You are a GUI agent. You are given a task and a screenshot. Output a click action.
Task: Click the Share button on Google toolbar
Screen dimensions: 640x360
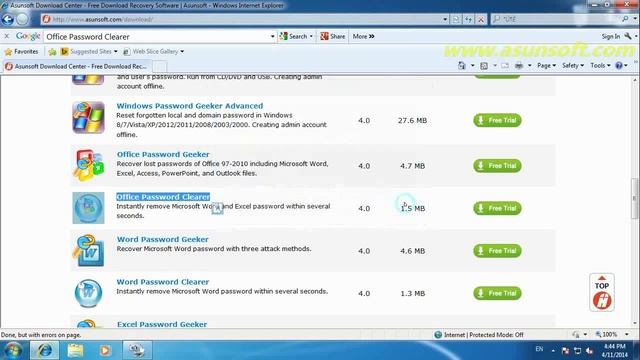333,36
